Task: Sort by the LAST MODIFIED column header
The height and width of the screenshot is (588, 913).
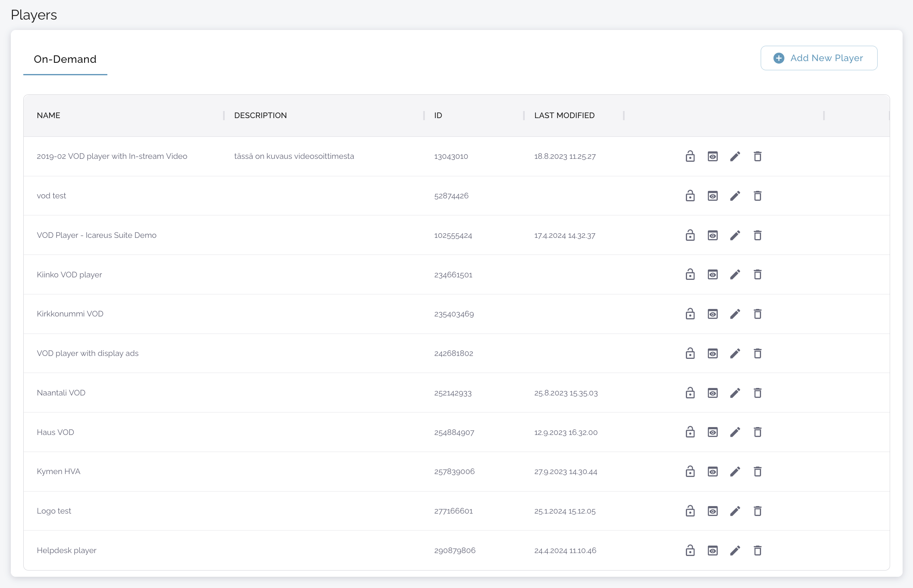Action: (564, 116)
